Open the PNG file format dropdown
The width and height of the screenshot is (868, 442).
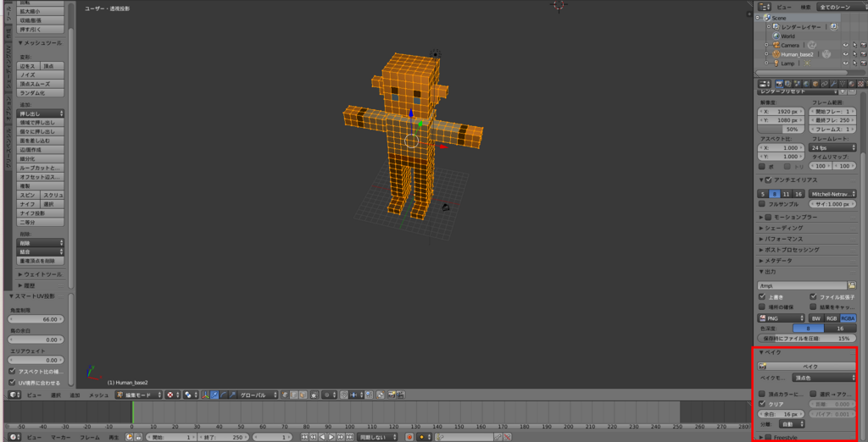(x=781, y=318)
